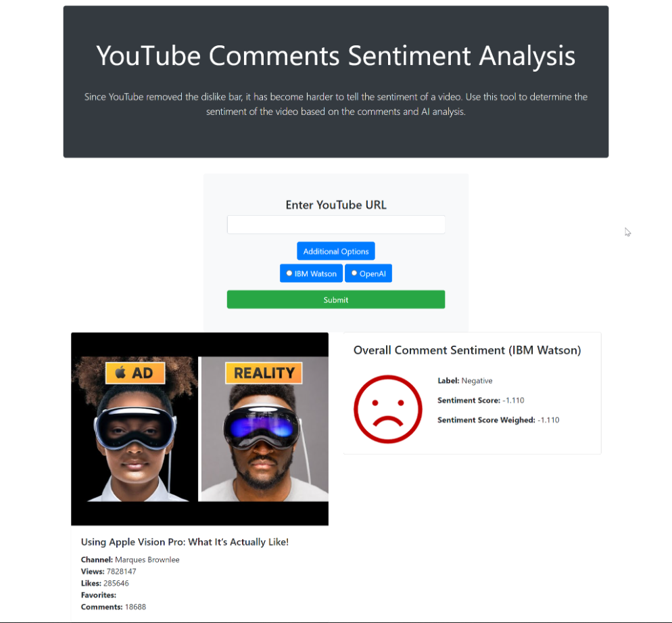Open Additional Options
The width and height of the screenshot is (672, 623).
[336, 251]
